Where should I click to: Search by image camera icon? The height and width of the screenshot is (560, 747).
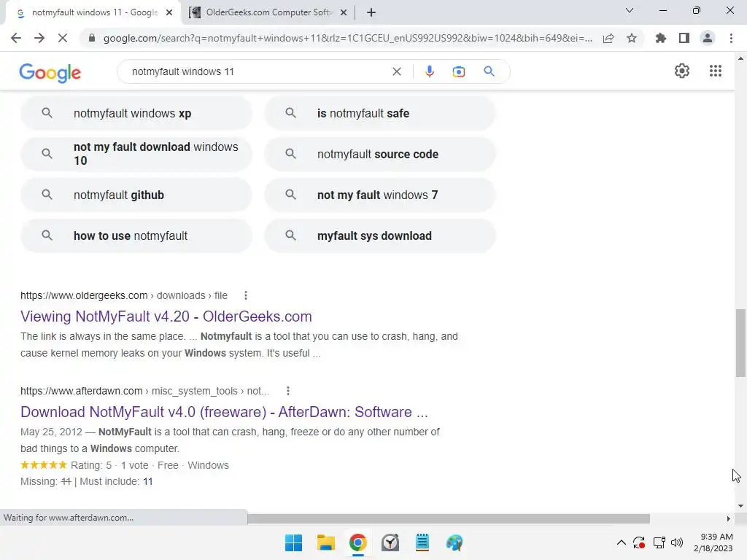tap(459, 71)
